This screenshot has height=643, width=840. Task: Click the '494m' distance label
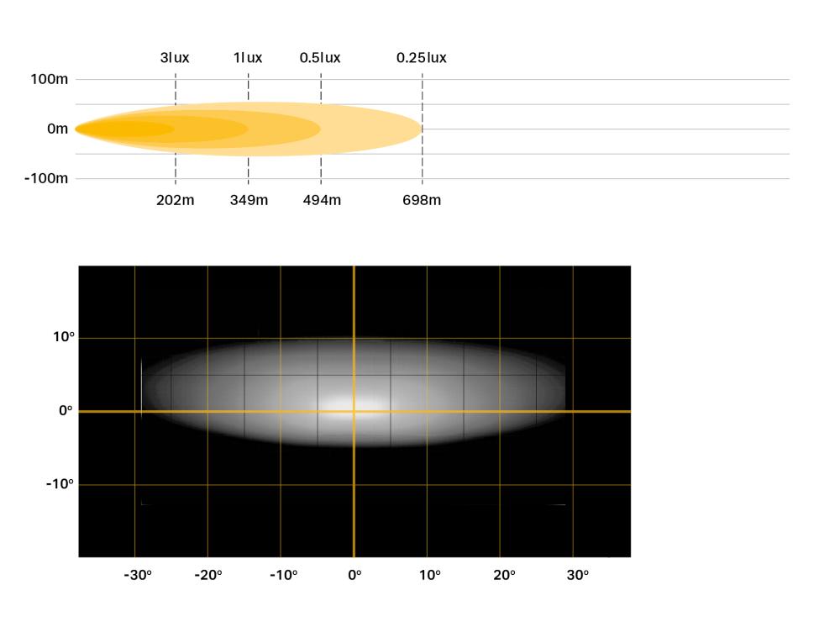point(322,200)
